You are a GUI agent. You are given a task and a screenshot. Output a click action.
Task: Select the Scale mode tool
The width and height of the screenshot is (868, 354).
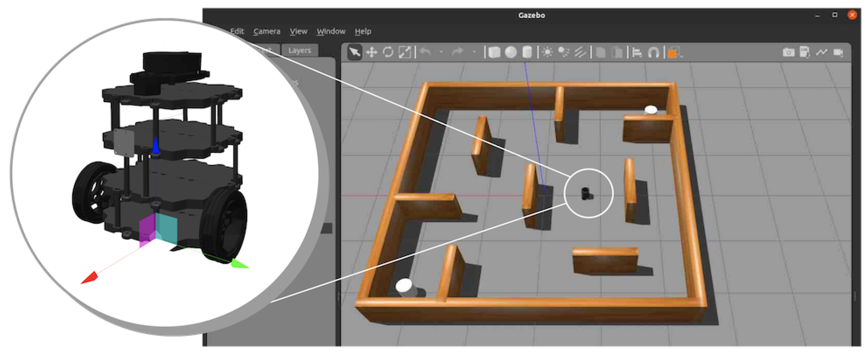point(404,52)
